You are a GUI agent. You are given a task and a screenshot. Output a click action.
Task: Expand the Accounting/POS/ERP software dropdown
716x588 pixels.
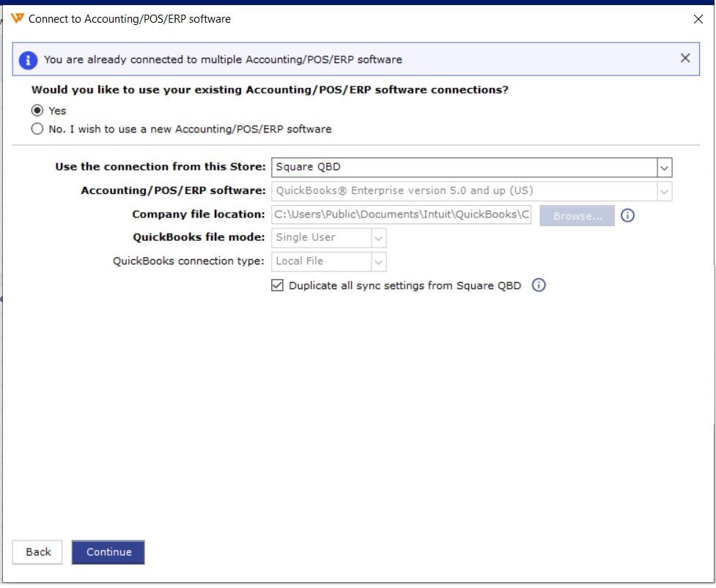point(471,191)
